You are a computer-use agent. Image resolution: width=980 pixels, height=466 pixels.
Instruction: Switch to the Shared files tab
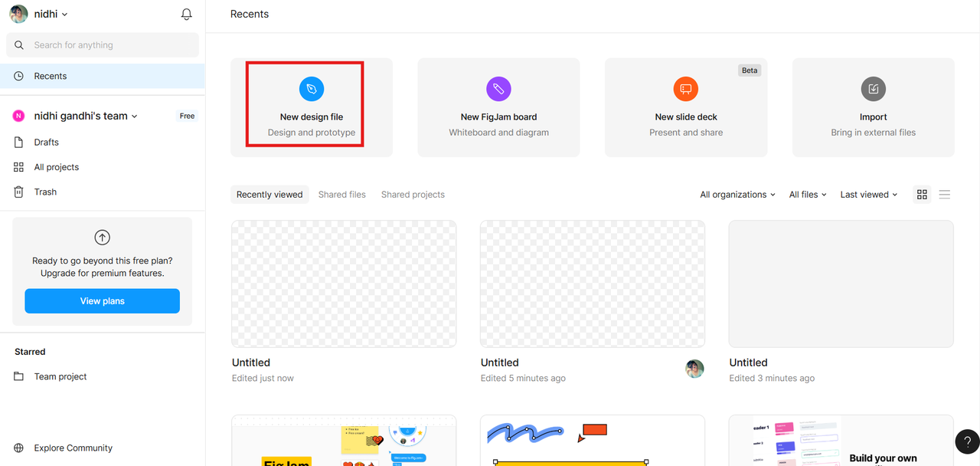tap(342, 195)
